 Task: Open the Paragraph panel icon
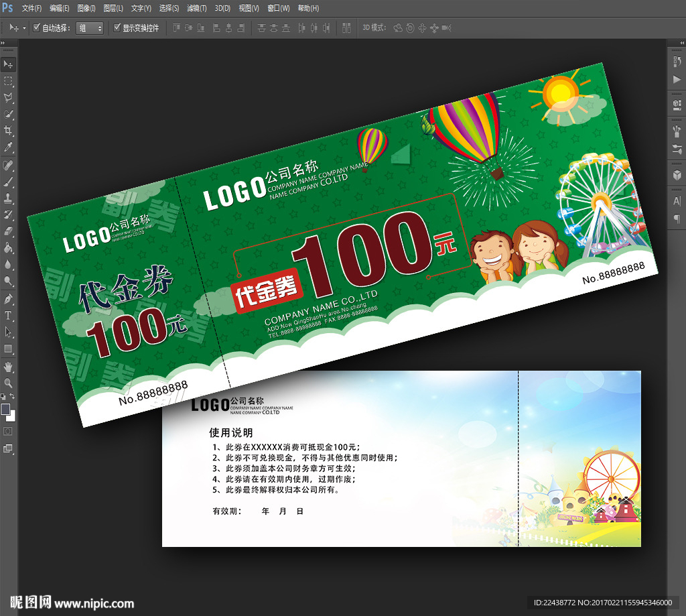677,219
